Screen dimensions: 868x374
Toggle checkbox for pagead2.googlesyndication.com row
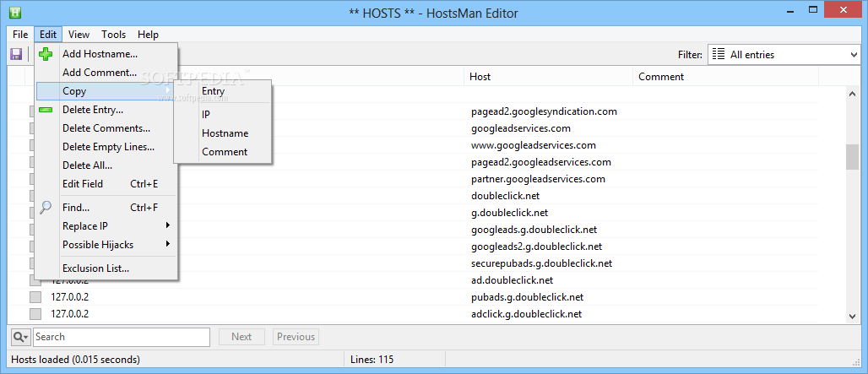[32, 111]
